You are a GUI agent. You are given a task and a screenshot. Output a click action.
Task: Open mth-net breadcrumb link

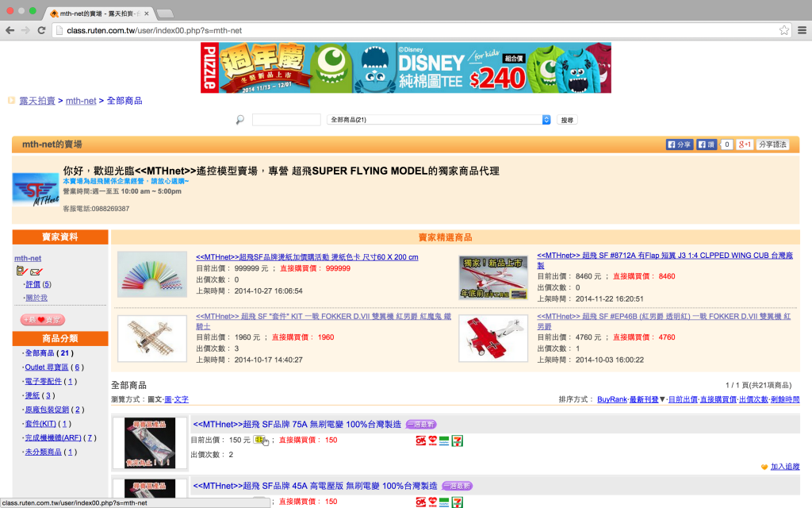[81, 101]
